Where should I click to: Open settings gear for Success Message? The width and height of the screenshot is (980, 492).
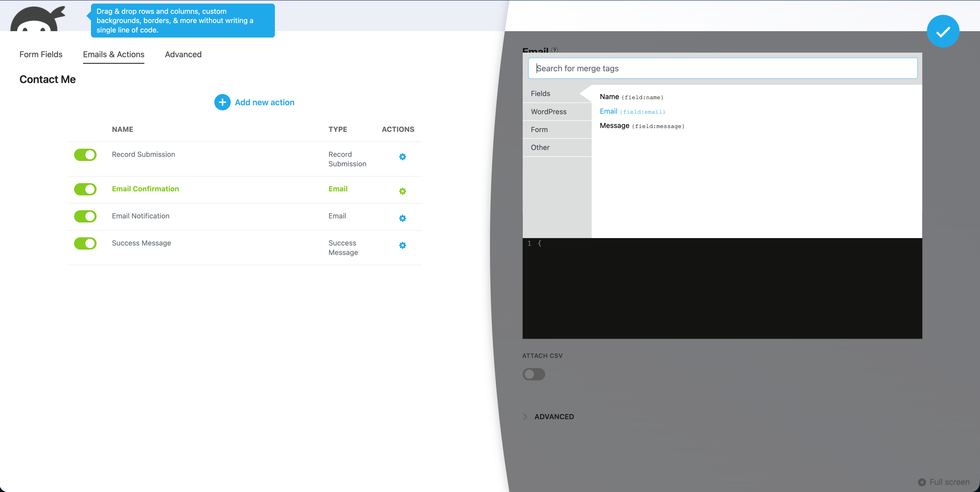coord(402,245)
